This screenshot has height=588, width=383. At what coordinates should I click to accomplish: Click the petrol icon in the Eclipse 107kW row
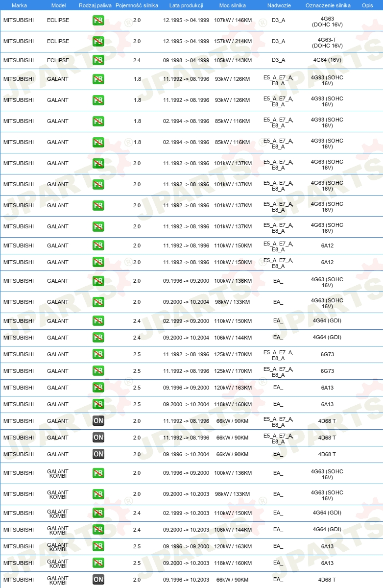(98, 21)
